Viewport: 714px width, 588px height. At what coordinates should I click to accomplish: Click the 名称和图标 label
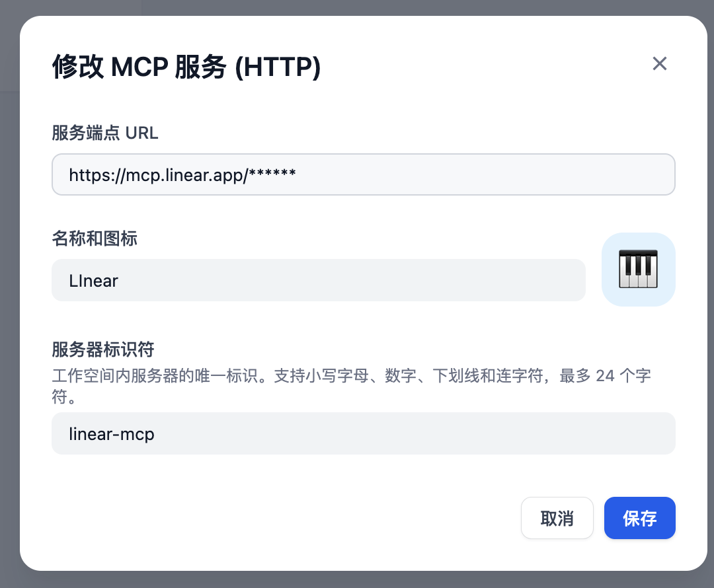(x=95, y=239)
